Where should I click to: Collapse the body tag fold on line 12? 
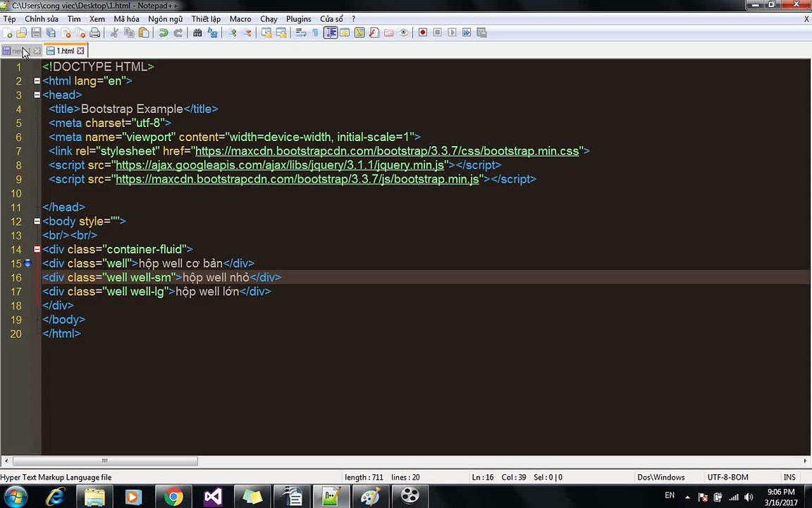(x=37, y=222)
